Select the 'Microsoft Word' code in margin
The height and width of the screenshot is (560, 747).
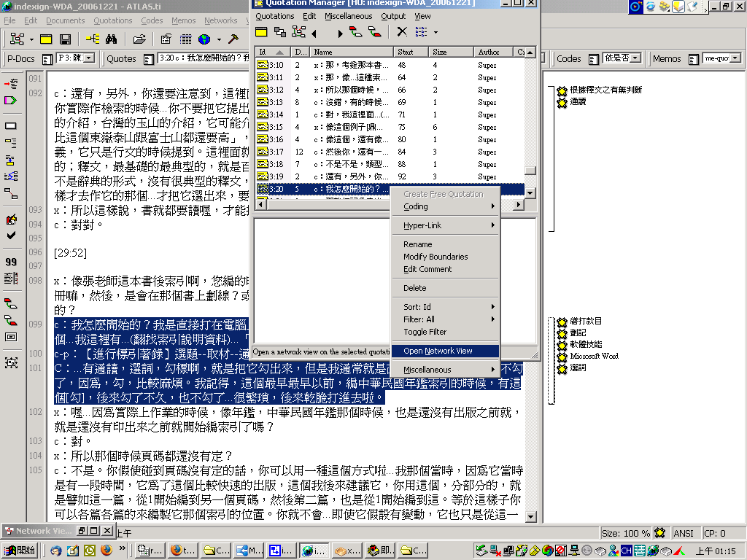click(594, 356)
